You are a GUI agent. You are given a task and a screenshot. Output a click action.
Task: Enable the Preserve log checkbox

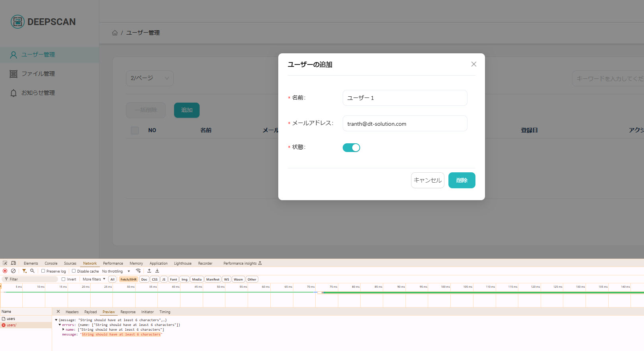click(x=43, y=271)
